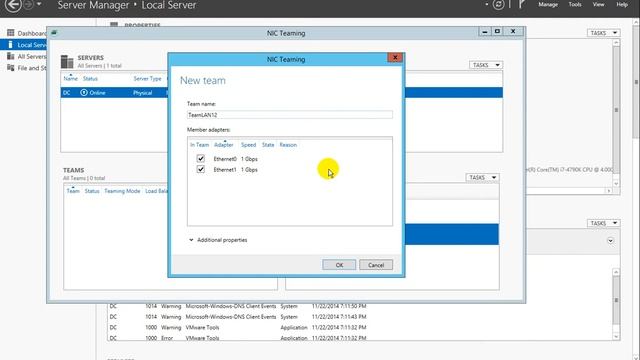Click the All Servers icon in sidebar
640x360 pixels.
point(11,56)
